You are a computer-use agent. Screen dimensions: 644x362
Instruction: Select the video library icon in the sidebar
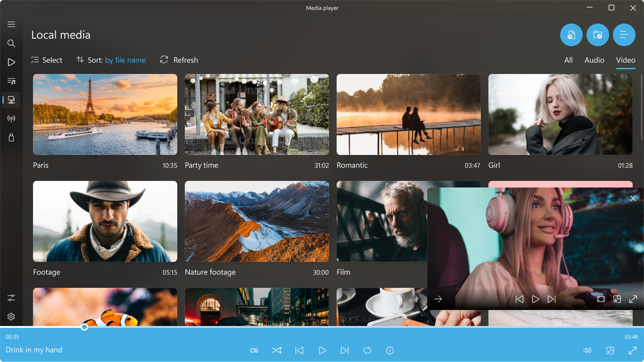11,100
